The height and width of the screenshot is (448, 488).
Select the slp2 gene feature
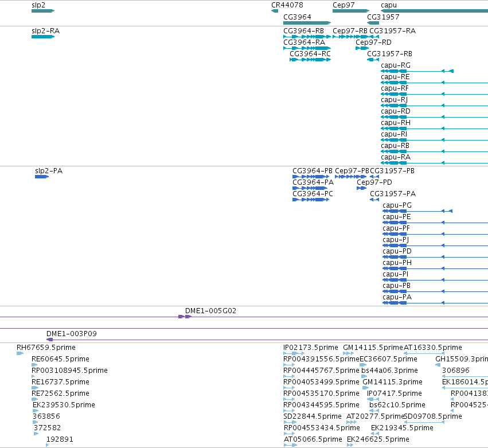(43, 11)
